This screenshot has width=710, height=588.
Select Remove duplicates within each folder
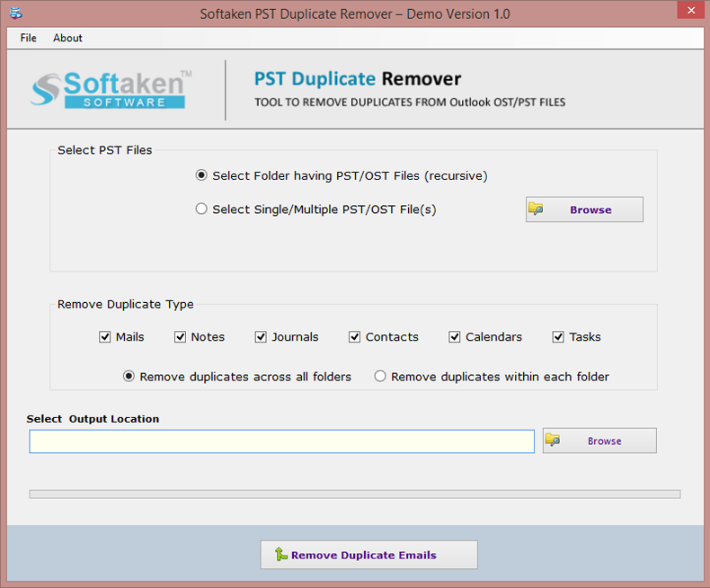click(380, 377)
